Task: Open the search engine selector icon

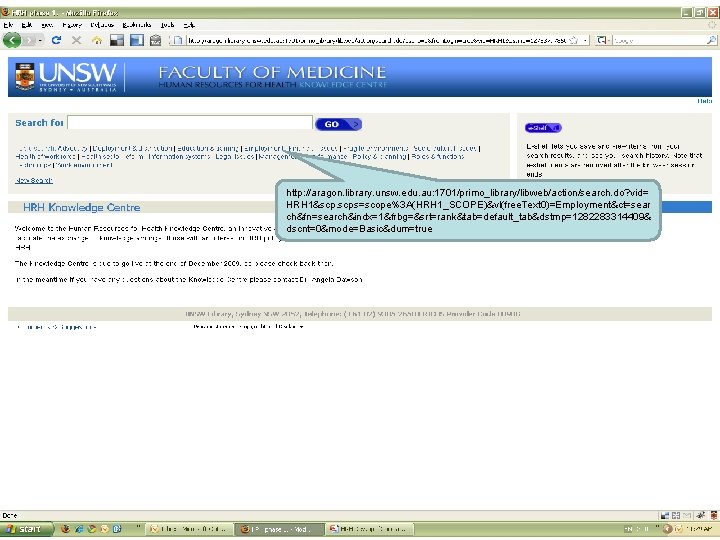Action: tap(602, 40)
